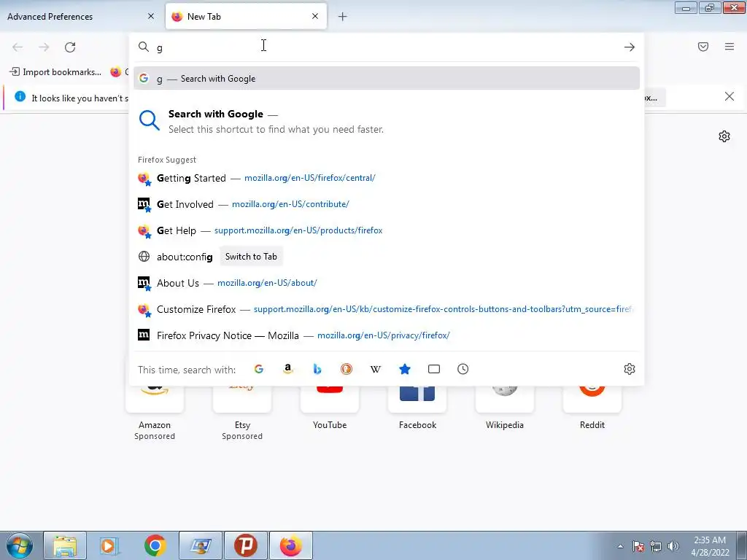747x560 pixels.
Task: Open the Get Involved suggestion
Action: pyautogui.click(x=387, y=204)
